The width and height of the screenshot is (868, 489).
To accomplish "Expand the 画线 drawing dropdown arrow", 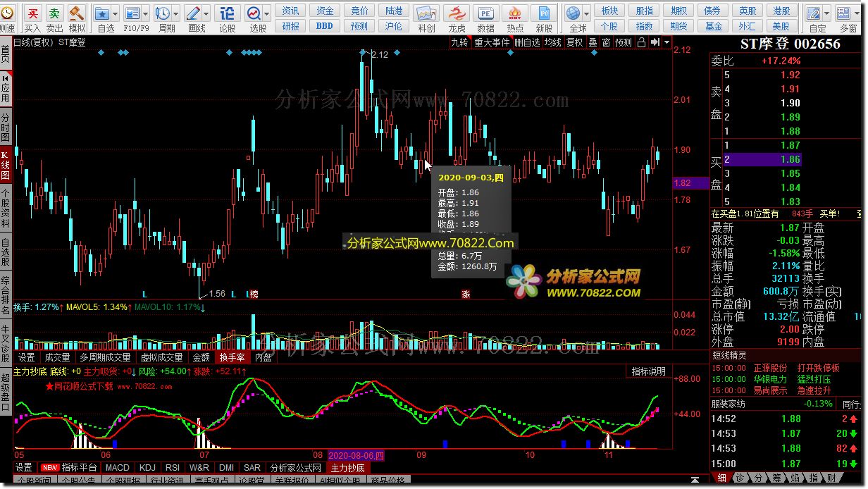I will coord(205,13).
